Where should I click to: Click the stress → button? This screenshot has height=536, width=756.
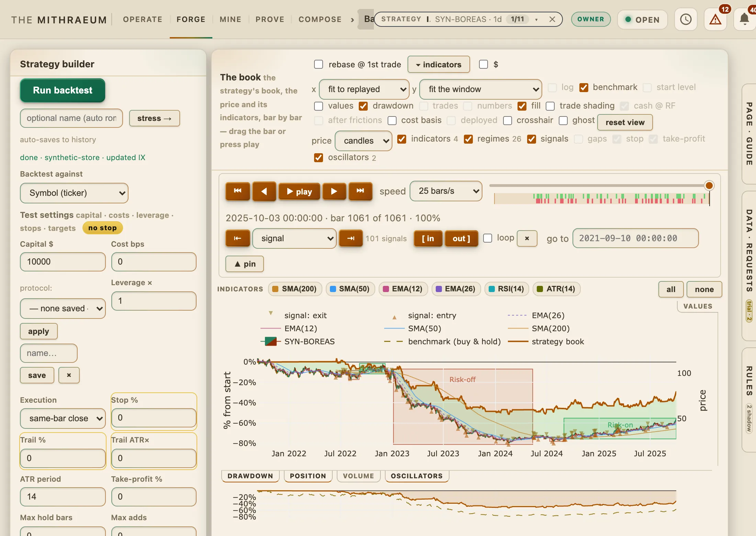[154, 118]
